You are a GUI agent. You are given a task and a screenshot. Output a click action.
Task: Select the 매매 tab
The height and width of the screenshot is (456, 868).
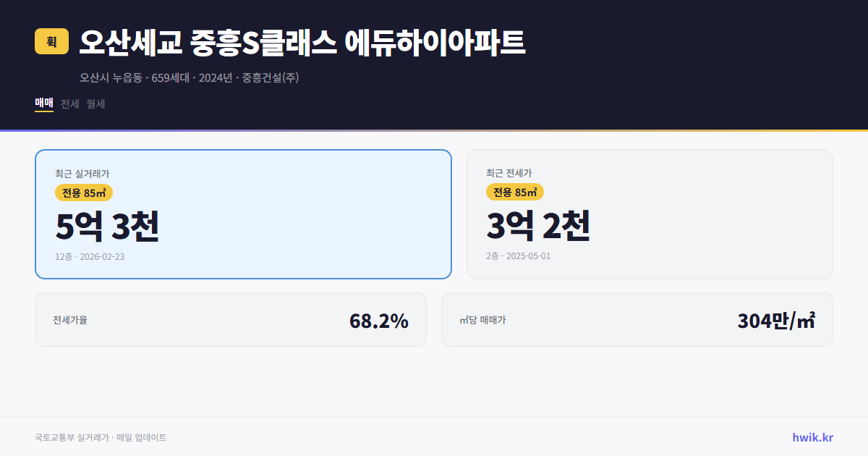coord(43,104)
